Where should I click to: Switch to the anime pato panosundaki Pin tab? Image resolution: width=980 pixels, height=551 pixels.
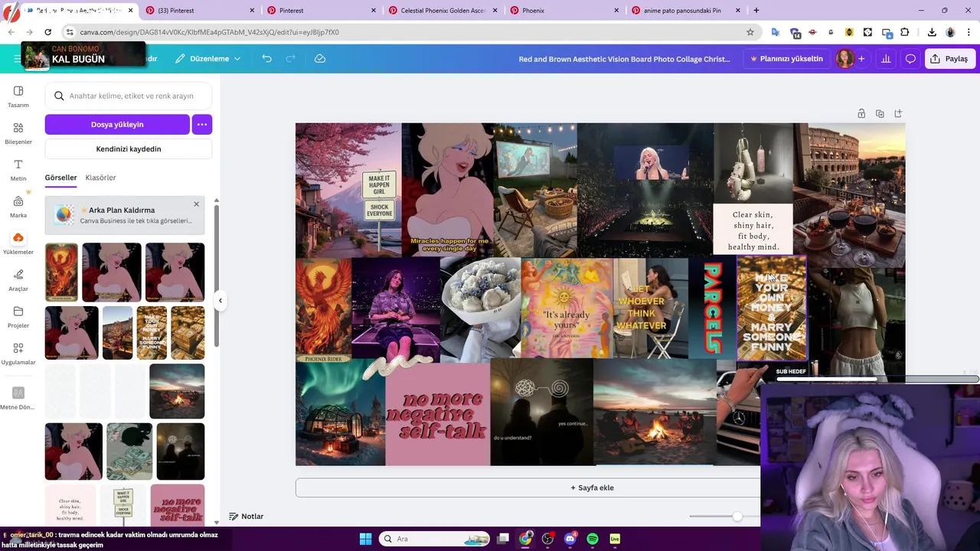click(686, 10)
